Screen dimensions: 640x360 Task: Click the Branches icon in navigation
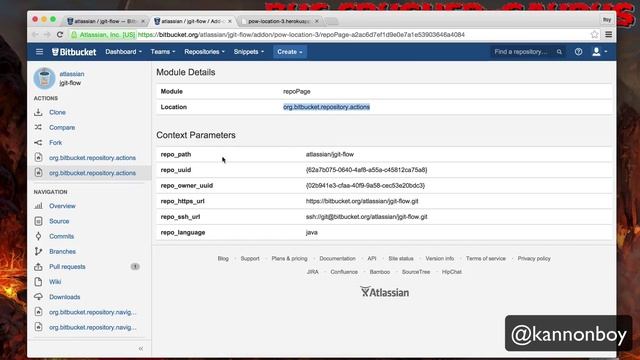[38, 251]
